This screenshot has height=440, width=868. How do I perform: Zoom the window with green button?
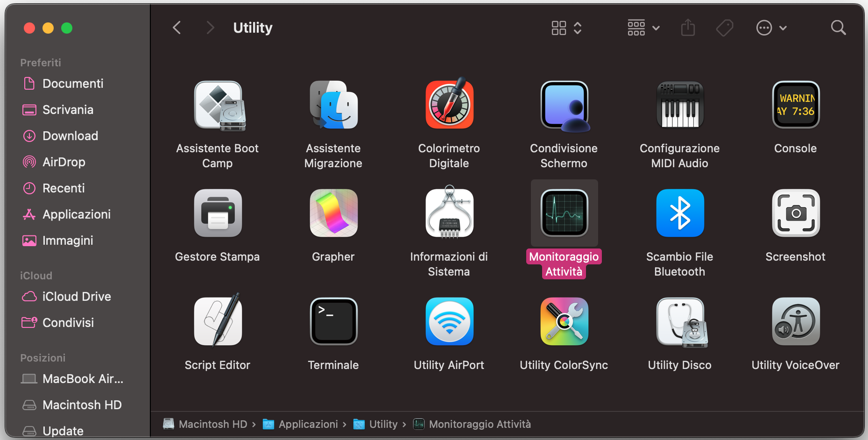coord(67,28)
